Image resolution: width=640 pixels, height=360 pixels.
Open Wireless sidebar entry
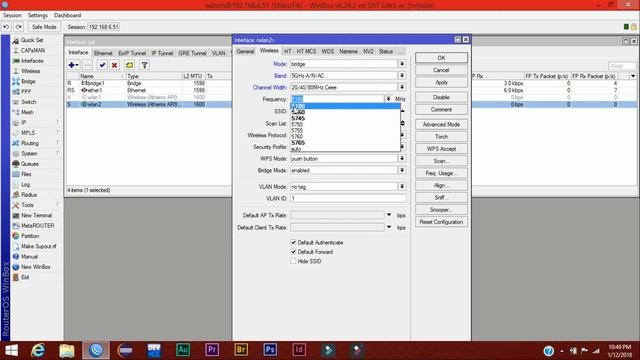31,71
